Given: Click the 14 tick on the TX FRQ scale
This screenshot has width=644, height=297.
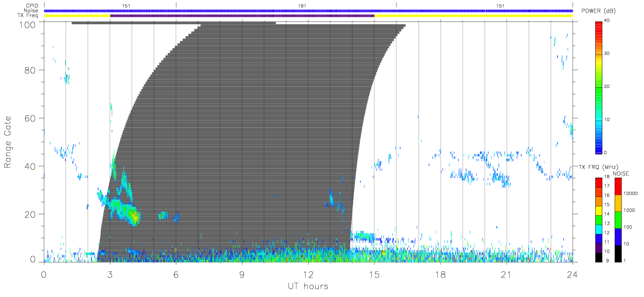Looking at the screenshot, I should pyautogui.click(x=606, y=214).
